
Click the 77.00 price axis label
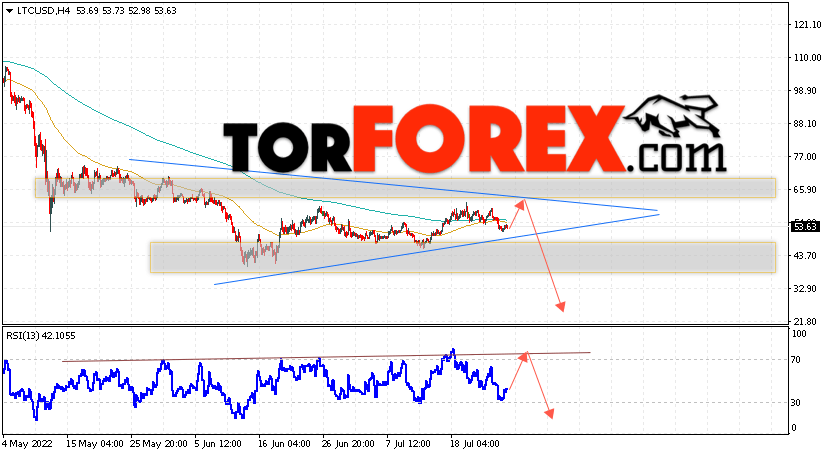click(805, 157)
